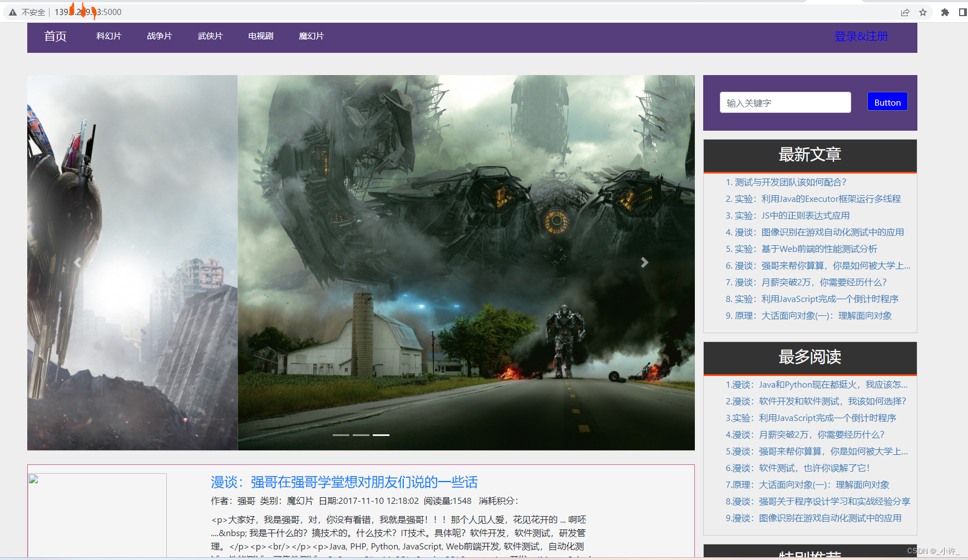Open the 魔幻片 category
The height and width of the screenshot is (560, 968).
click(312, 36)
